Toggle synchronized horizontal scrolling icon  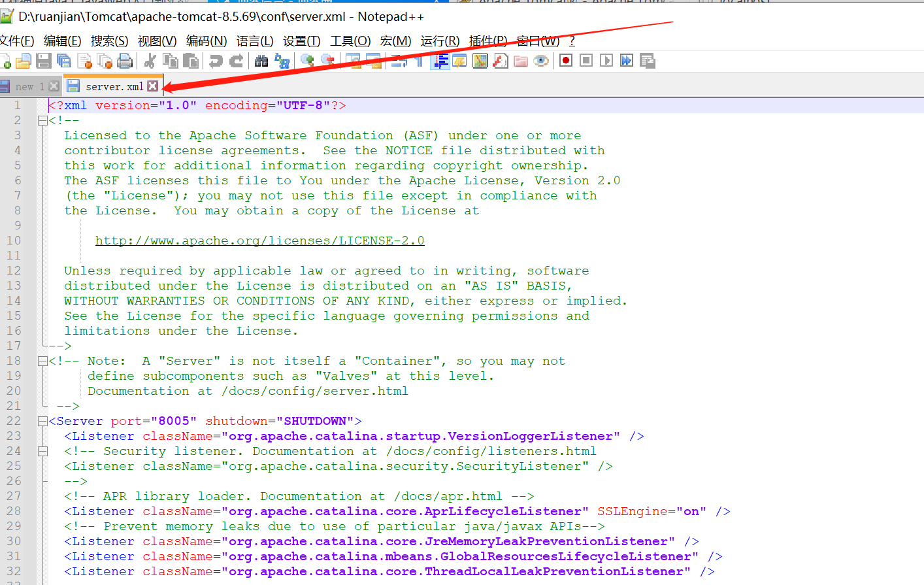[x=373, y=61]
